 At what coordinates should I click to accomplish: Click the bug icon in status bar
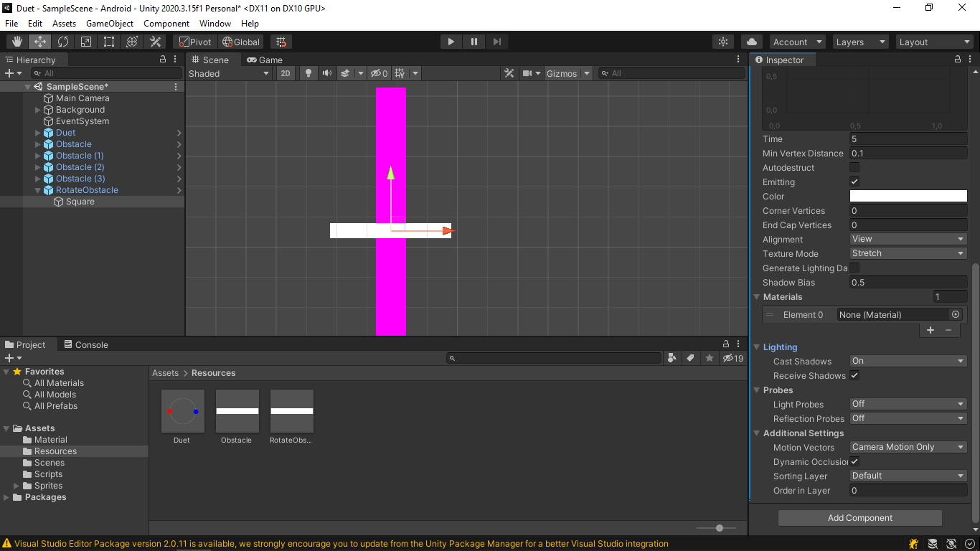point(913,544)
